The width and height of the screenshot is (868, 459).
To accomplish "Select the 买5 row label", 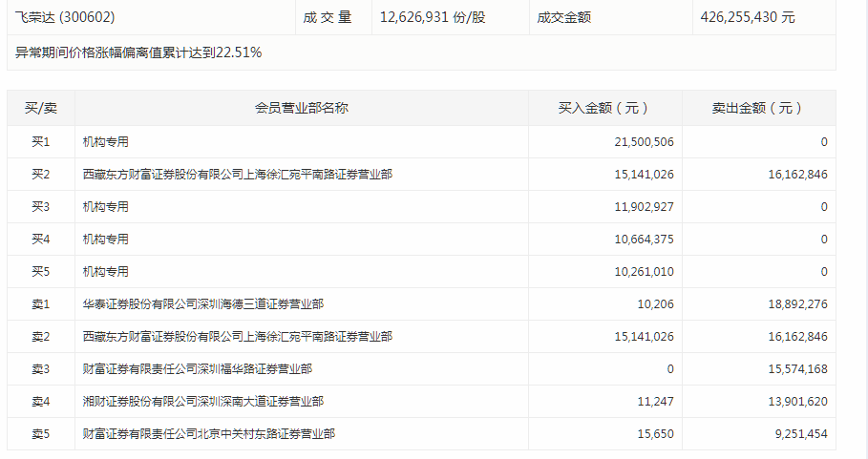I will [40, 272].
